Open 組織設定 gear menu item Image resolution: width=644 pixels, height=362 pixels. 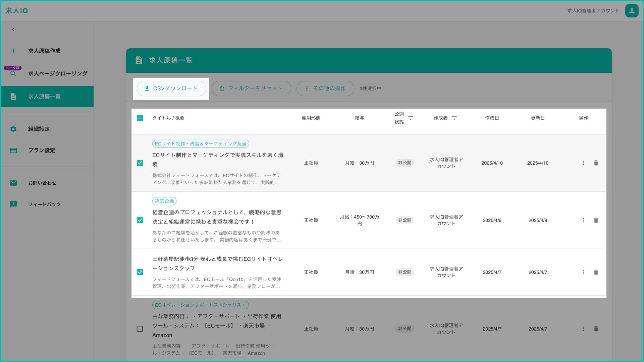13,129
